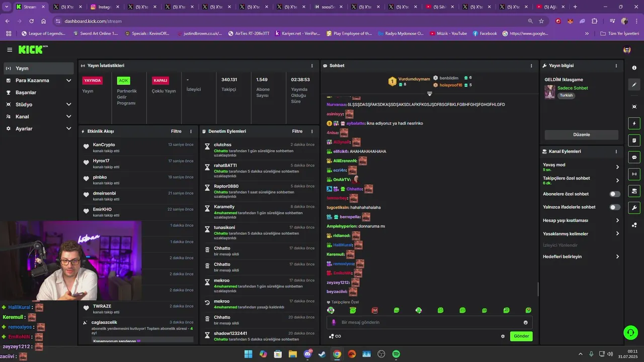Open the emoji picker in message box
This screenshot has width=644, height=362.
[526, 322]
